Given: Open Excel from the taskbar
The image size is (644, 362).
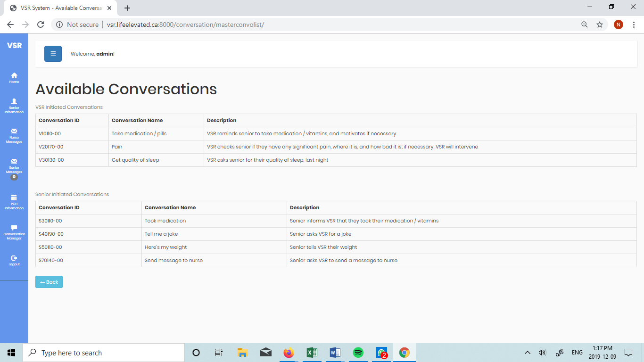Looking at the screenshot, I should 312,353.
